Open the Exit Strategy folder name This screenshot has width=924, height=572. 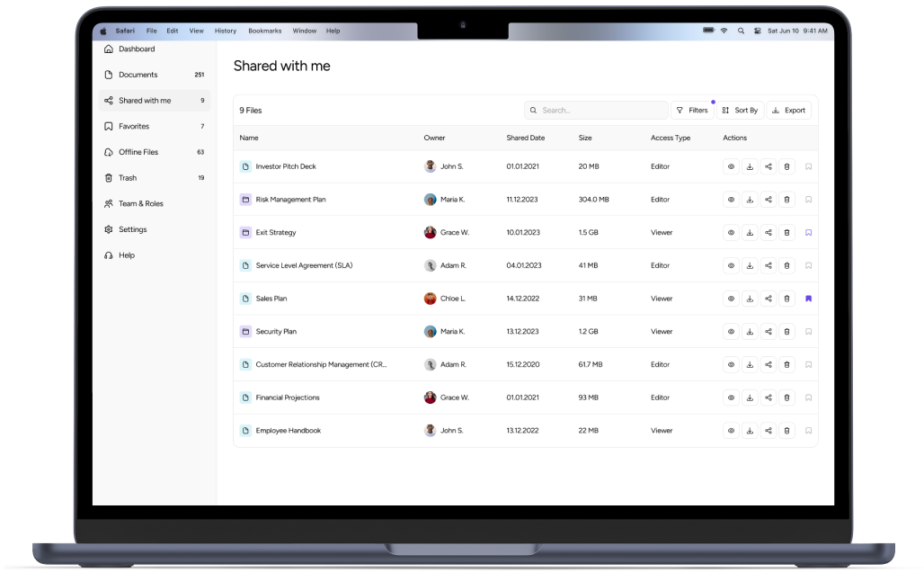coord(276,233)
